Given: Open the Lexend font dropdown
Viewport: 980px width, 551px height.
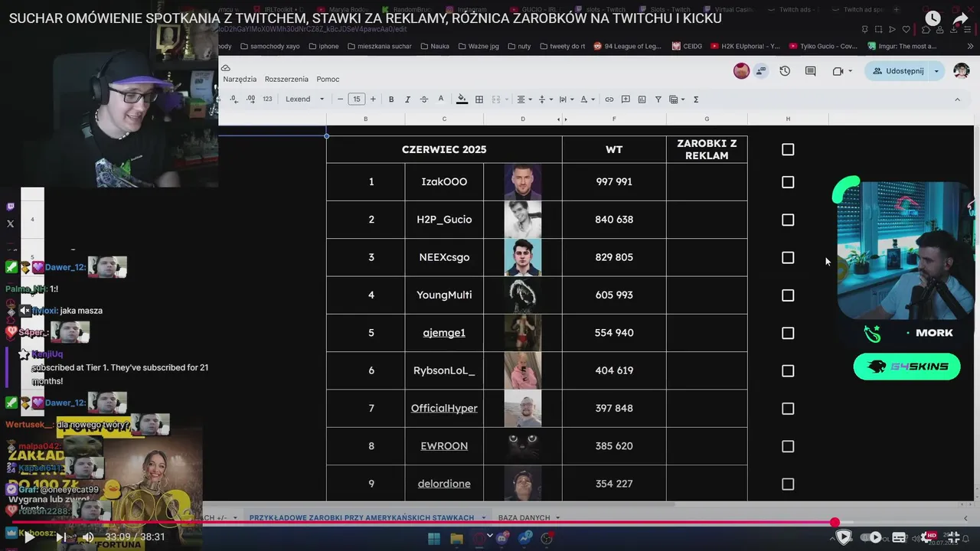Looking at the screenshot, I should pyautogui.click(x=305, y=99).
